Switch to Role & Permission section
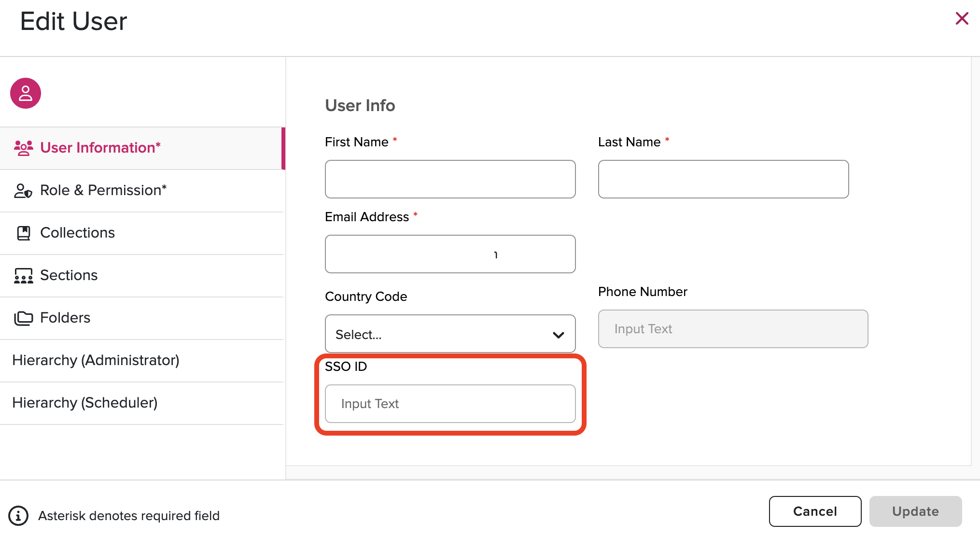 (x=103, y=190)
